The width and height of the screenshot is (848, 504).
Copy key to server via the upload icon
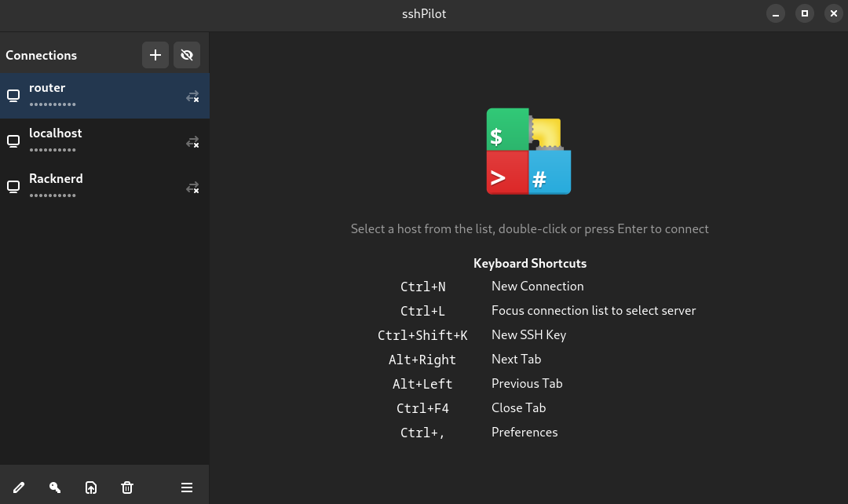91,488
